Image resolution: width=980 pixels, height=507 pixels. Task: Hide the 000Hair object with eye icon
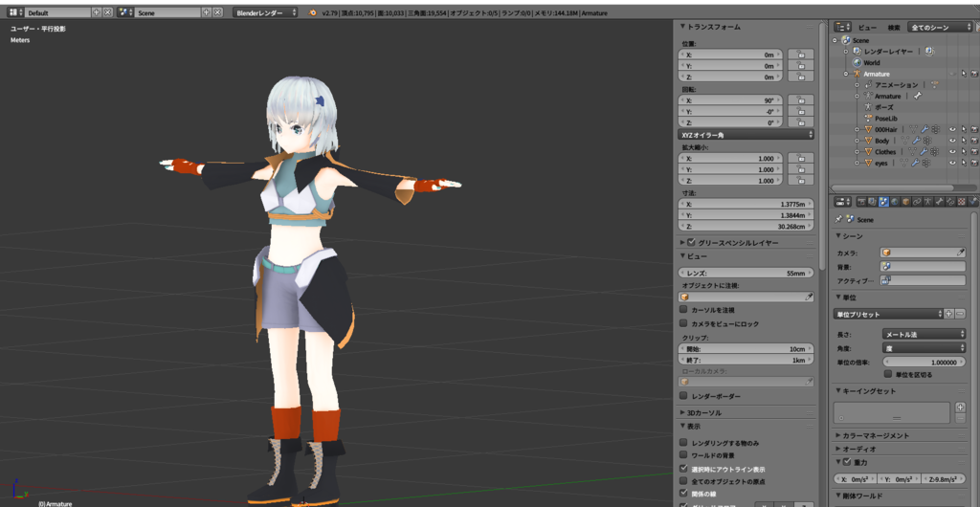point(952,129)
